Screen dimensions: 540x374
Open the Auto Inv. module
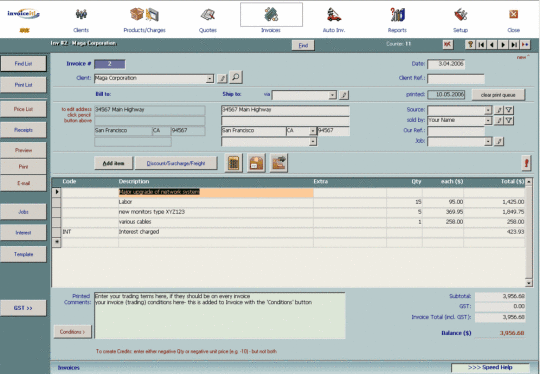coord(334,14)
